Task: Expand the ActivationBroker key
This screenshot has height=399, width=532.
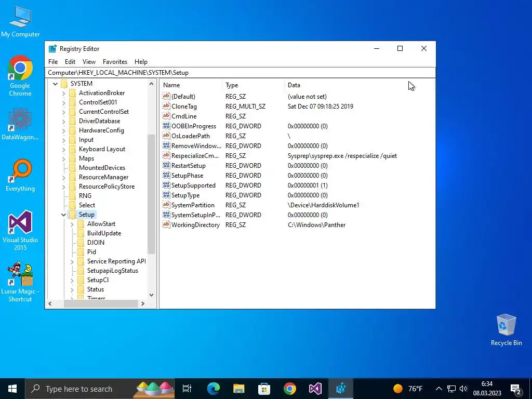Action: 64,93
